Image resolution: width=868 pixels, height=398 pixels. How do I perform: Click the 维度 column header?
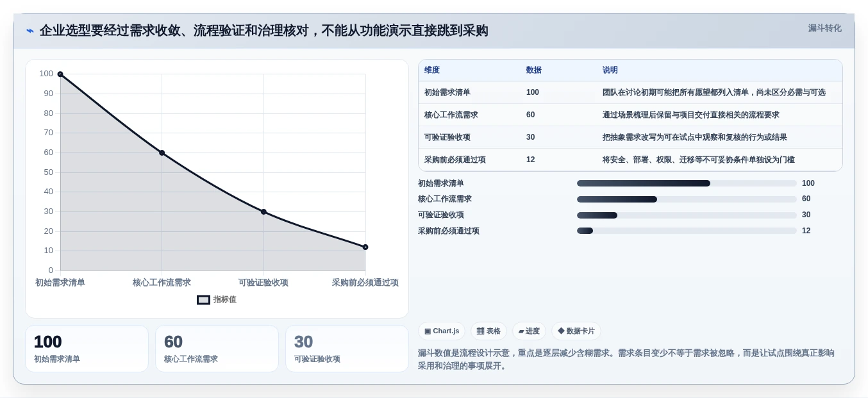coord(432,70)
